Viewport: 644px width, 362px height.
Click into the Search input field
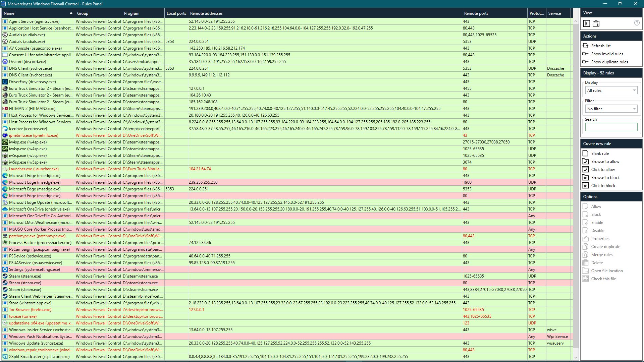[x=611, y=127]
